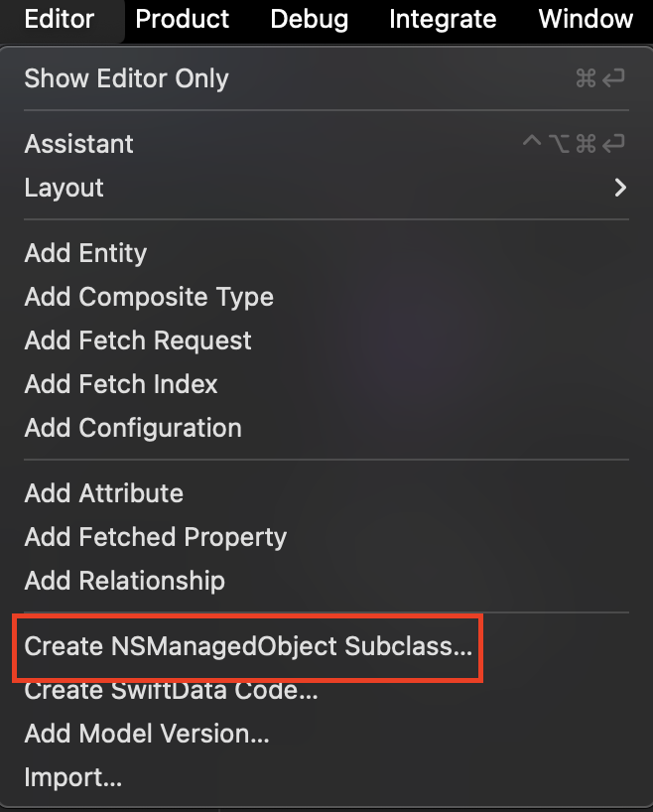653x812 pixels.
Task: Select Show Editor Only
Action: (x=126, y=78)
